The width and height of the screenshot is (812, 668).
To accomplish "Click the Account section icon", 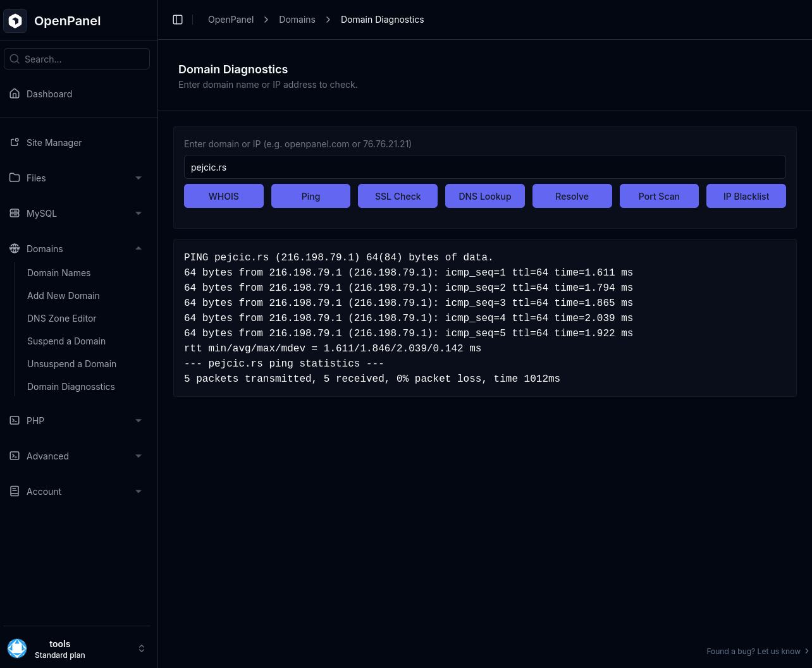I will tap(14, 491).
